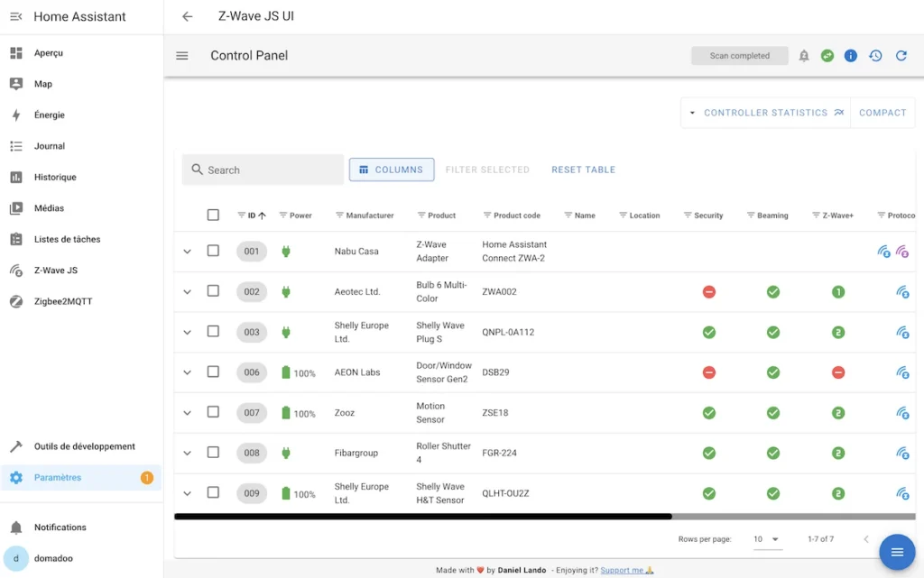Click the purple long-range protocol icon for node 001
This screenshot has height=578, width=924.
(902, 252)
